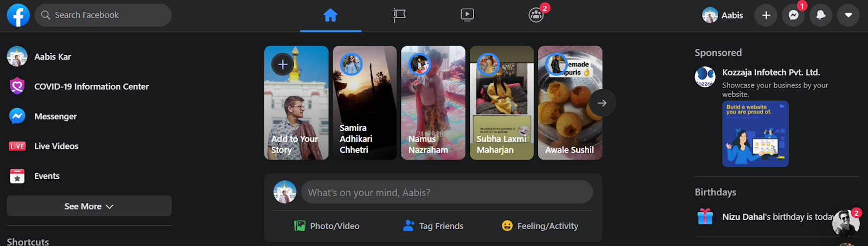Click Tag Friends post option

pos(433,226)
